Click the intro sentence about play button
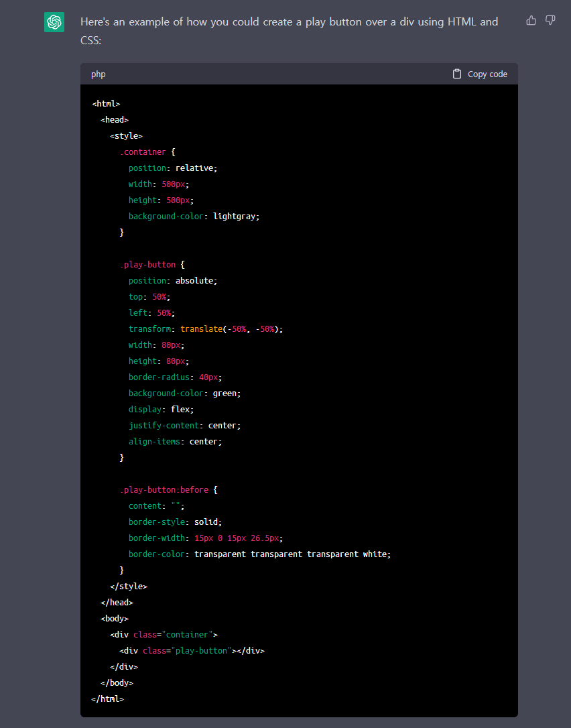Image resolution: width=571 pixels, height=728 pixels. pyautogui.click(x=290, y=31)
